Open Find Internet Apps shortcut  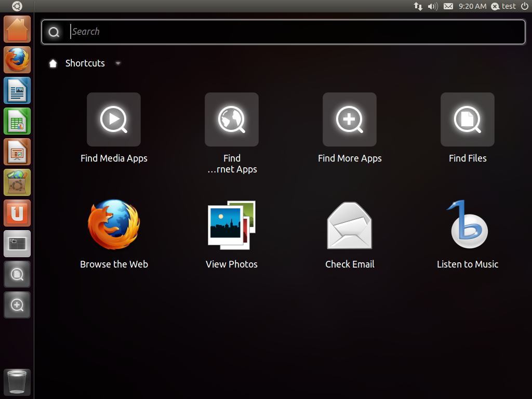coord(232,119)
